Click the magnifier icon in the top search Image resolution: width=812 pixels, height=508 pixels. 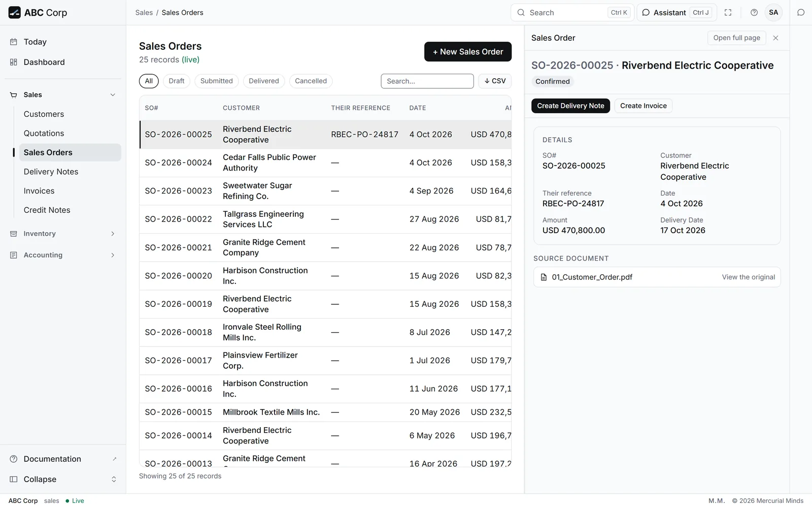(x=521, y=13)
